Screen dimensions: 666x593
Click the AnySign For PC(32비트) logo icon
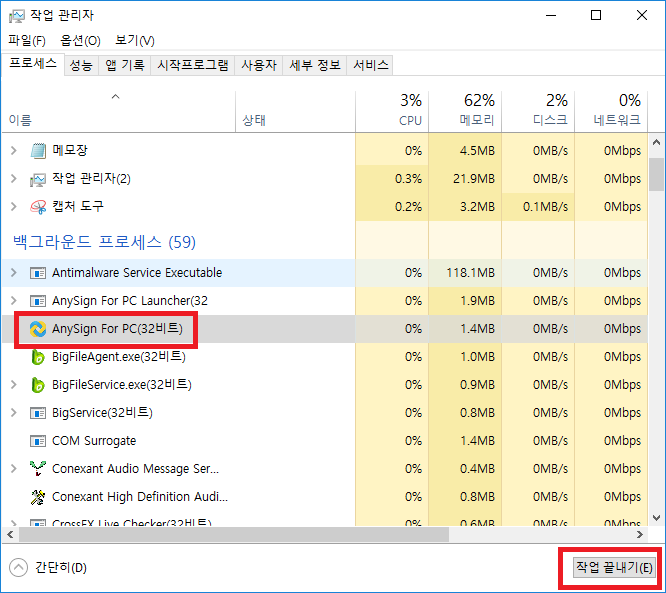click(x=38, y=329)
